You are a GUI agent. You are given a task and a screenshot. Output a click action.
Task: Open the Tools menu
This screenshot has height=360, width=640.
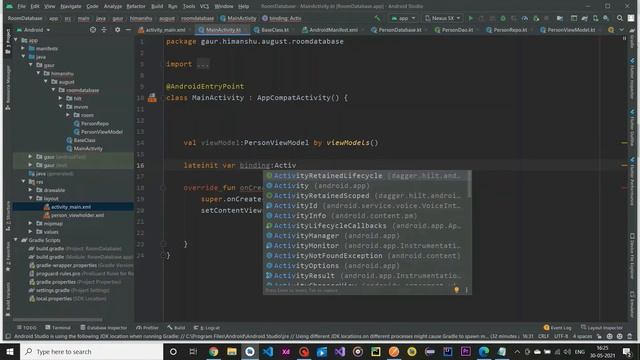(189, 6)
